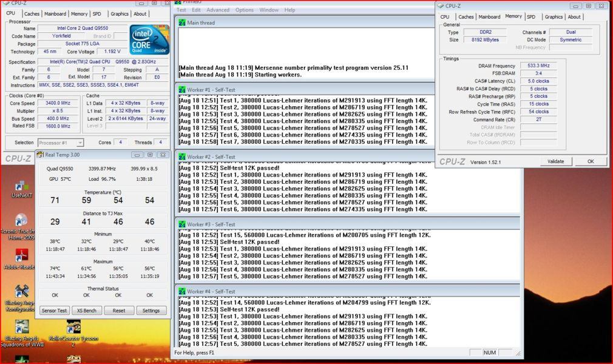The height and width of the screenshot is (364, 613).
Task: Click the Command Rate 2T value
Action: pyautogui.click(x=538, y=120)
